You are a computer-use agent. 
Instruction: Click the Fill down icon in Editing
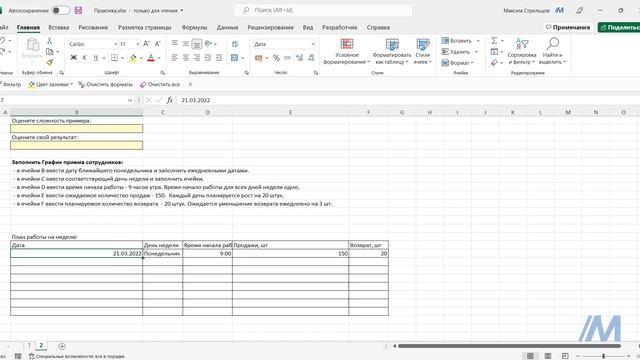494,51
